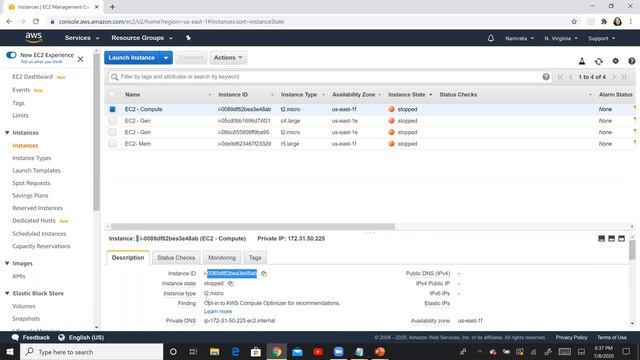The image size is (640, 360).
Task: Open EC2 Dashboard in the sidebar
Action: click(x=32, y=77)
